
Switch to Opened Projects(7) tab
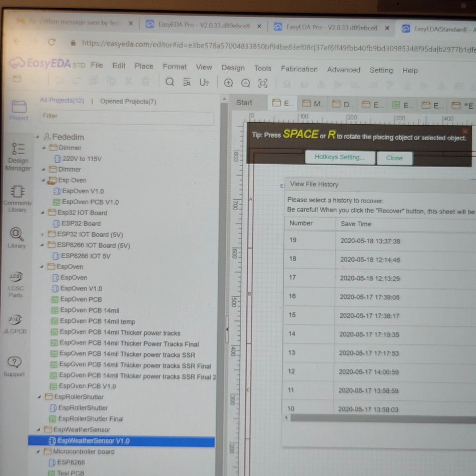pos(128,101)
